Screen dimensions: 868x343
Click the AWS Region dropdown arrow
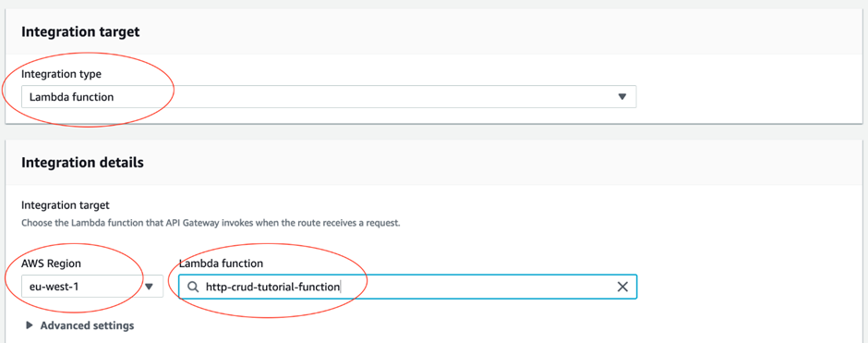[149, 287]
